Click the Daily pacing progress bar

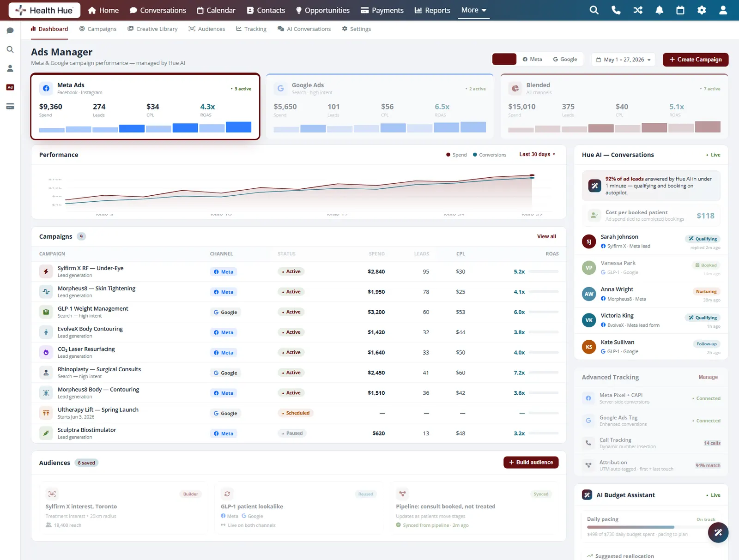tap(650, 527)
